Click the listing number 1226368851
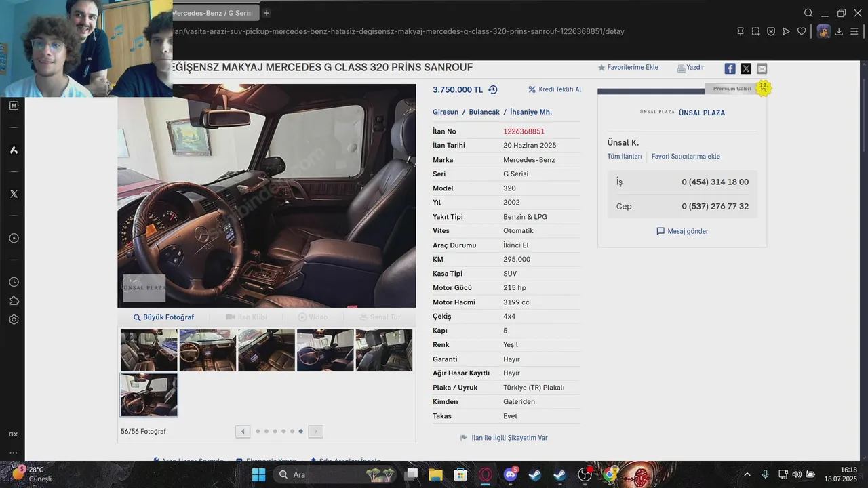Screen dimensions: 868x488 pos(524,131)
